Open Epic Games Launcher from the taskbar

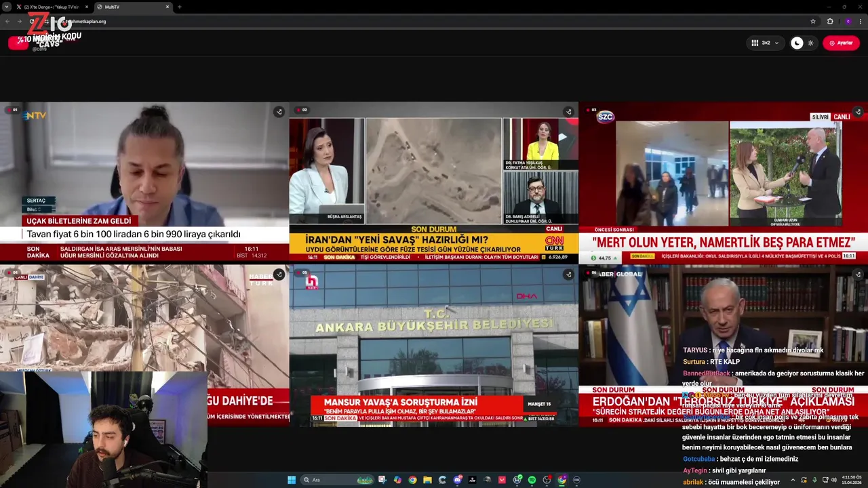(473, 480)
